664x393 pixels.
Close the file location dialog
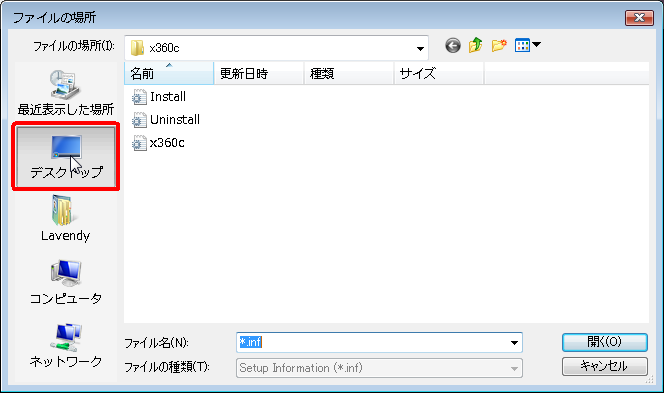[x=639, y=18]
